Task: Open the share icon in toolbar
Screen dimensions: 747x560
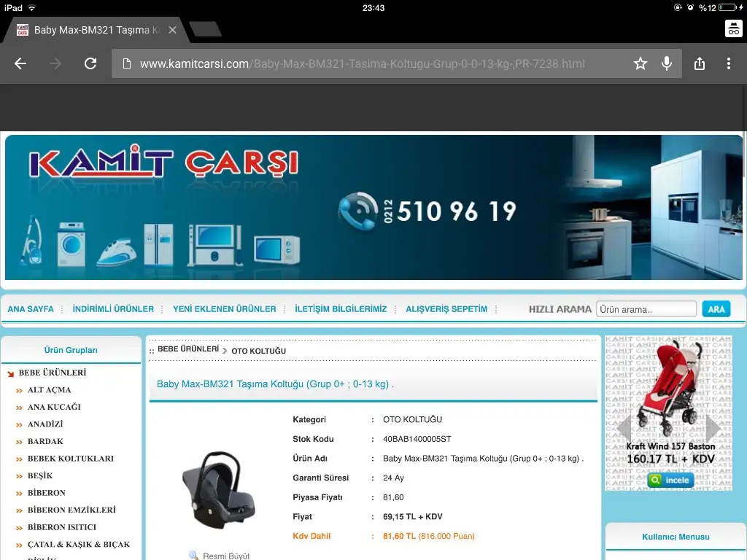Action: point(700,63)
